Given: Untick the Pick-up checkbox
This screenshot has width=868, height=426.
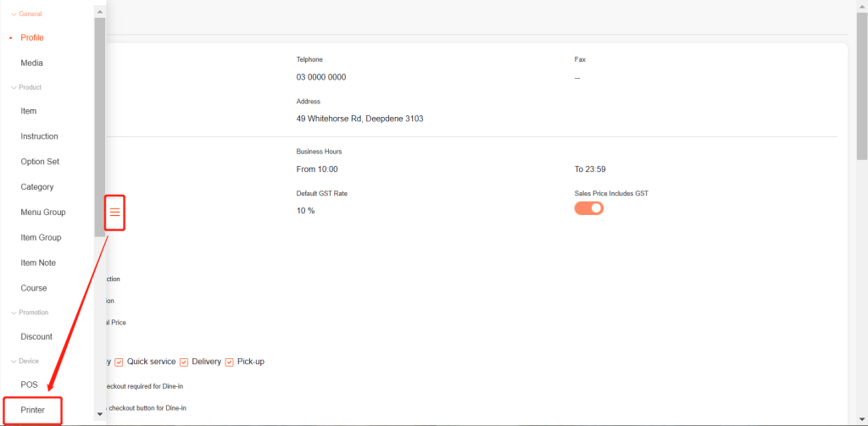Looking at the screenshot, I should 230,362.
